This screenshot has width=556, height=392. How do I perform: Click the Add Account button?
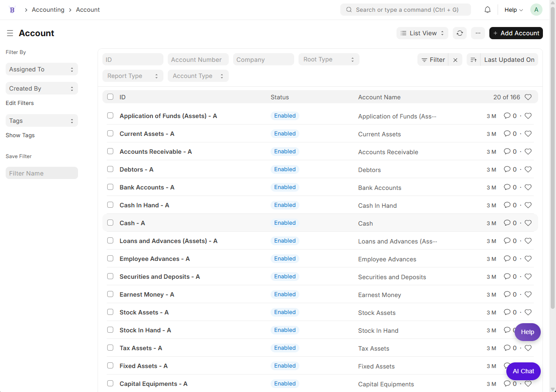pyautogui.click(x=516, y=33)
